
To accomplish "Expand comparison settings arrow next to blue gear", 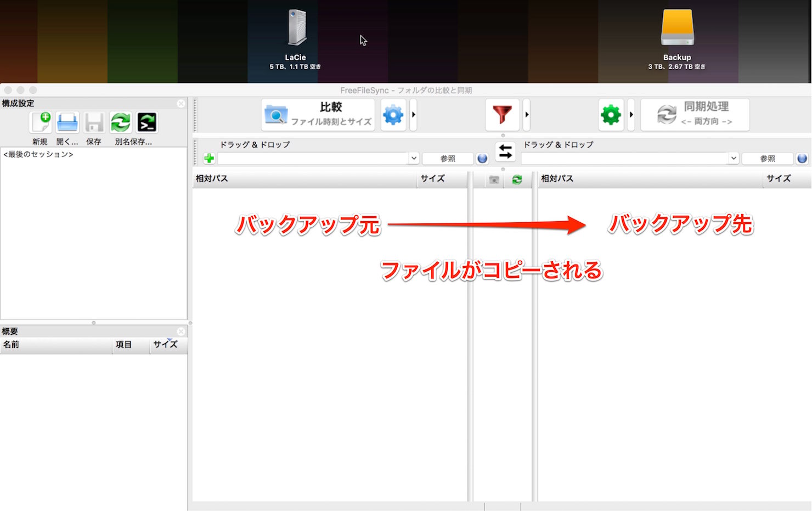I will [x=414, y=115].
